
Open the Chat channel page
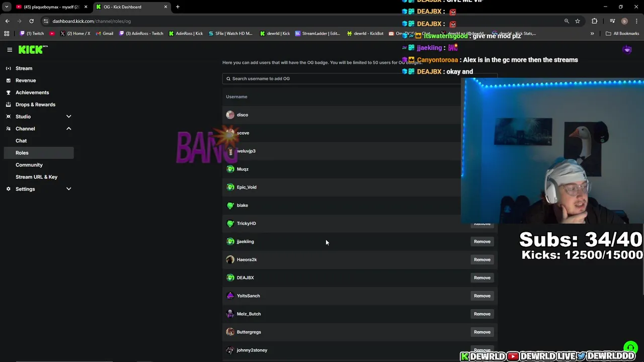coord(21,141)
